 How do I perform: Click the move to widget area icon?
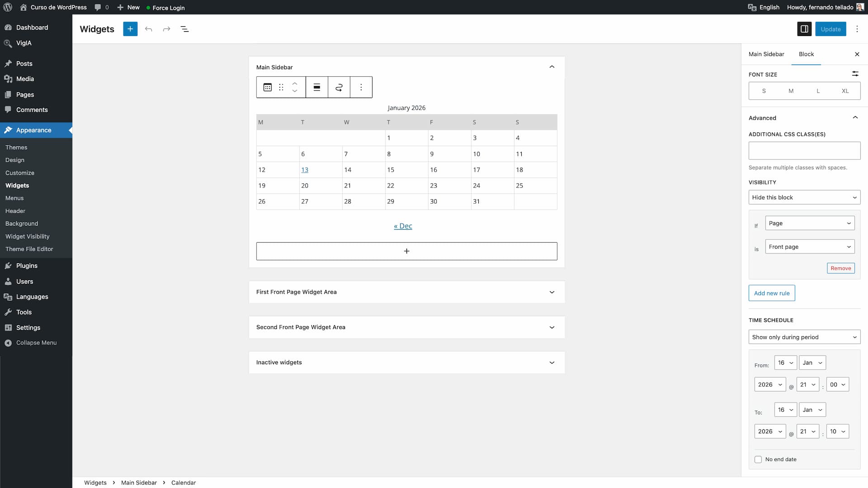coord(339,87)
